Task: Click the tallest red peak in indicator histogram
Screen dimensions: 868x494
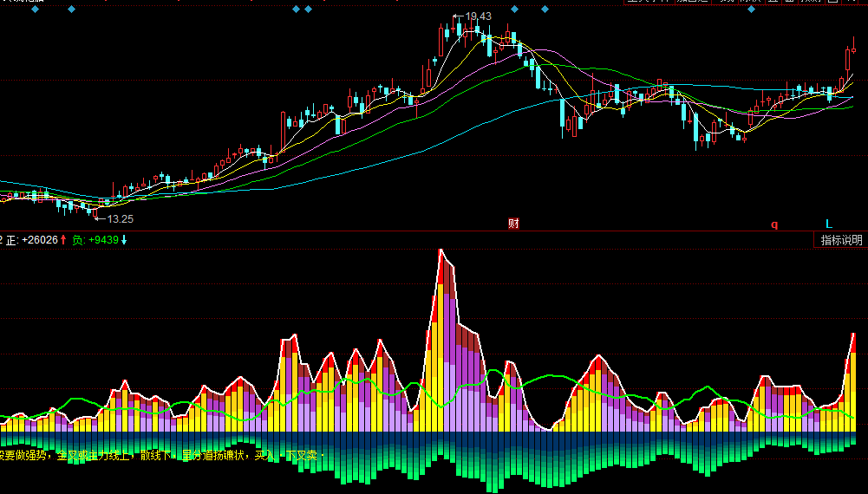Action: pyautogui.click(x=441, y=260)
